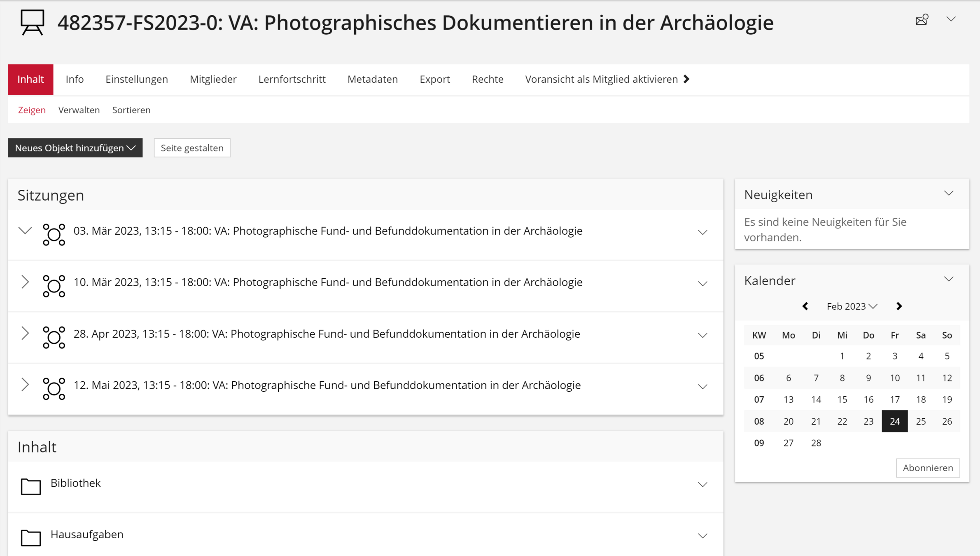Click Abonnieren button in calendar
Screen dimensions: 980x556
tap(928, 468)
